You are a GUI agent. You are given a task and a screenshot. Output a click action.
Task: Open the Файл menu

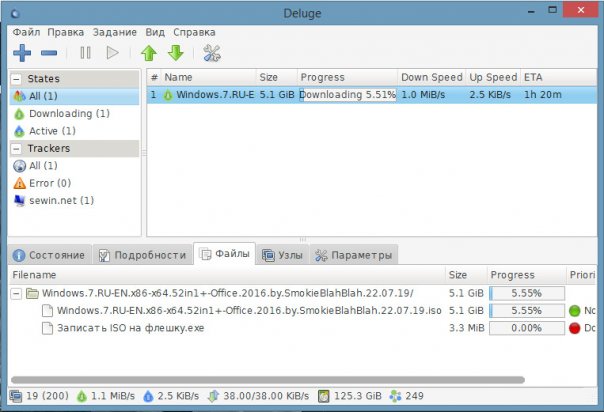(26, 32)
